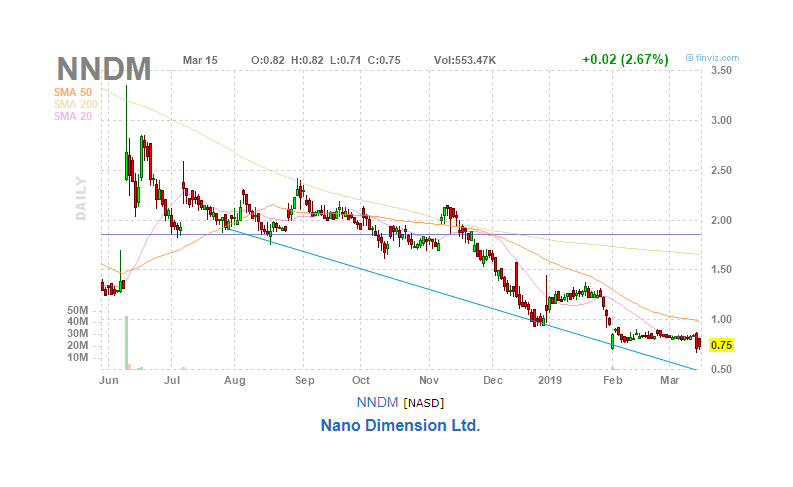Click the 2.50 price axis label
The height and width of the screenshot is (487, 793).
click(x=721, y=170)
